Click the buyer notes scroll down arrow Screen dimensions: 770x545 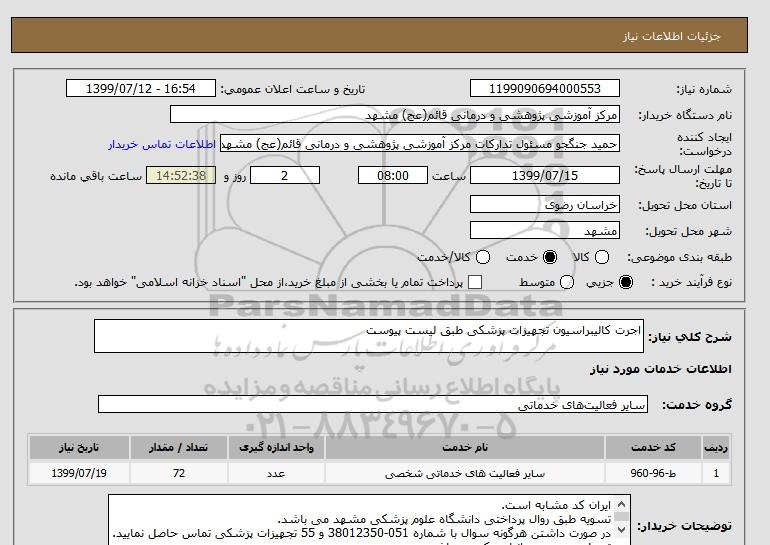click(621, 529)
